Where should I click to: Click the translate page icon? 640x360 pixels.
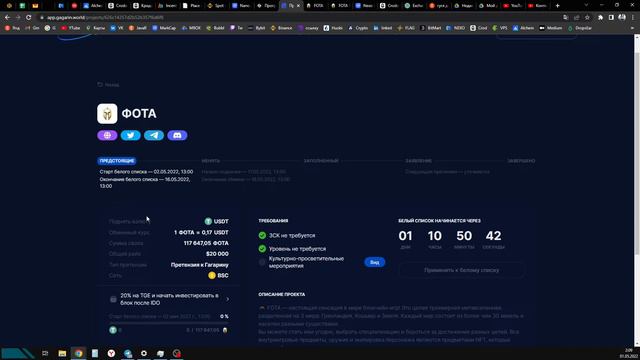click(566, 18)
